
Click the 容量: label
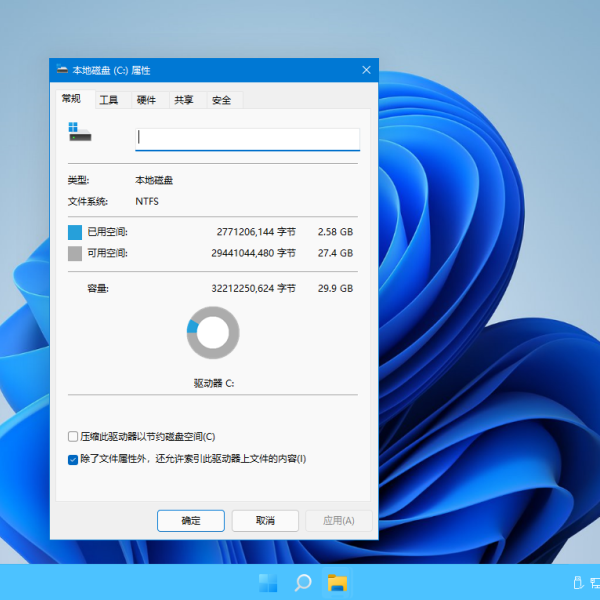click(x=98, y=288)
